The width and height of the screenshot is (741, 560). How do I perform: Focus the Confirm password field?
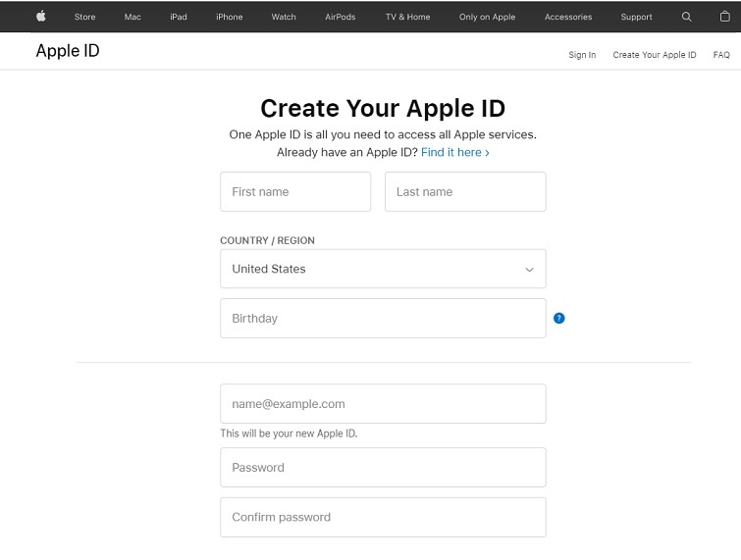(383, 517)
